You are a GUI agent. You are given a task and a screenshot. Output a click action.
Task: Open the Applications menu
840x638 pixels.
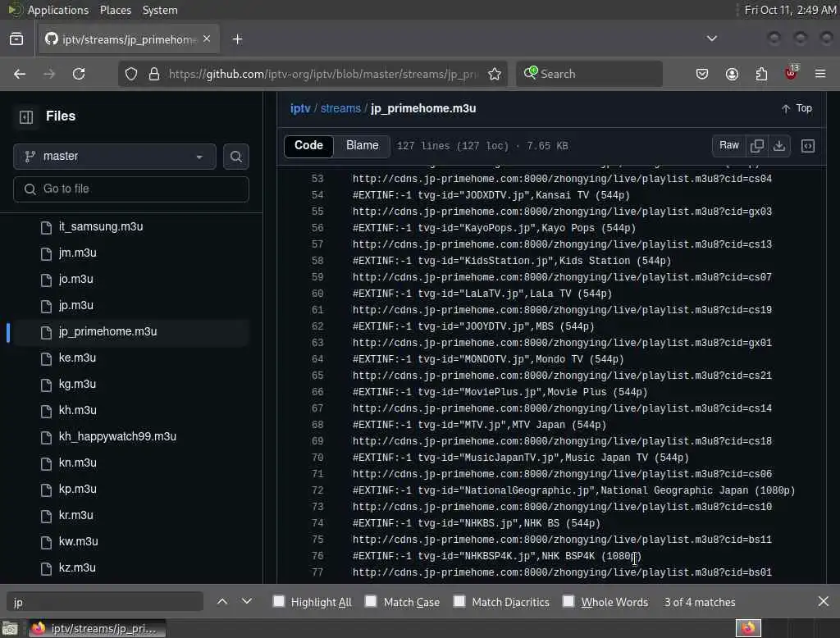[58, 10]
